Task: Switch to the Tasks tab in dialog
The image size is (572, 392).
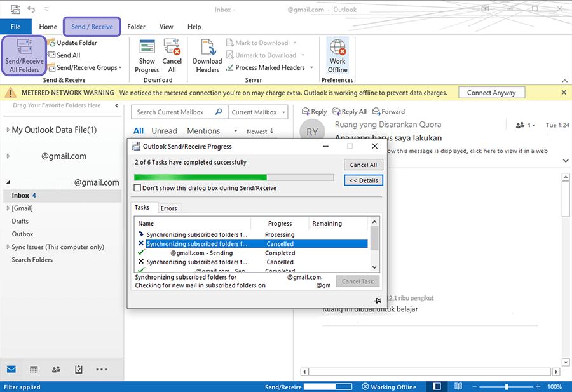Action: coord(142,208)
